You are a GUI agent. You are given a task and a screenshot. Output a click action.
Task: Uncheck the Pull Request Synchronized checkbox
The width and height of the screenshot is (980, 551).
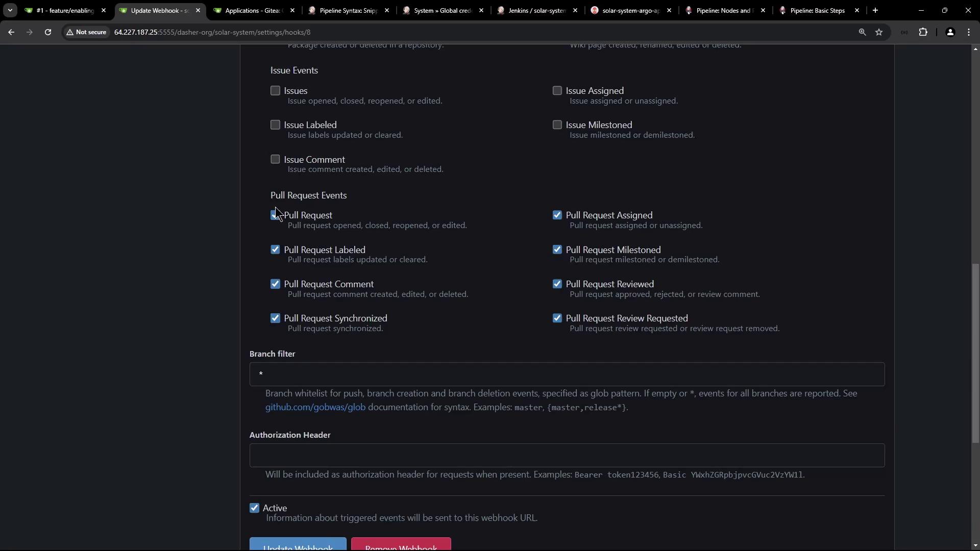tap(275, 318)
